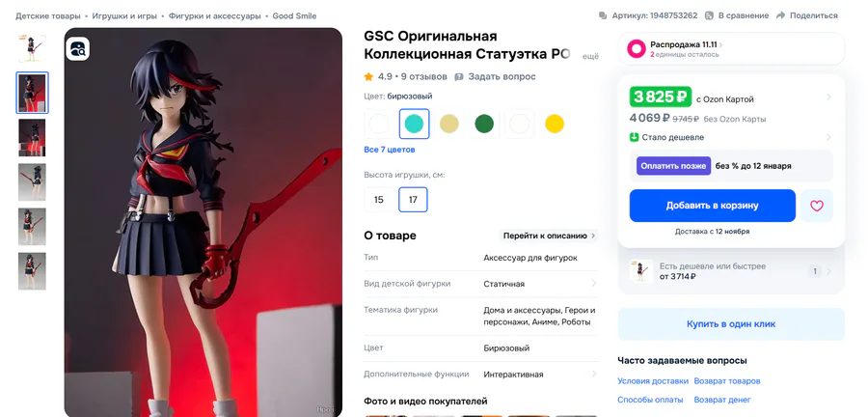Select the first product thumbnail image
Screen dimensions: 868x417
click(32, 48)
